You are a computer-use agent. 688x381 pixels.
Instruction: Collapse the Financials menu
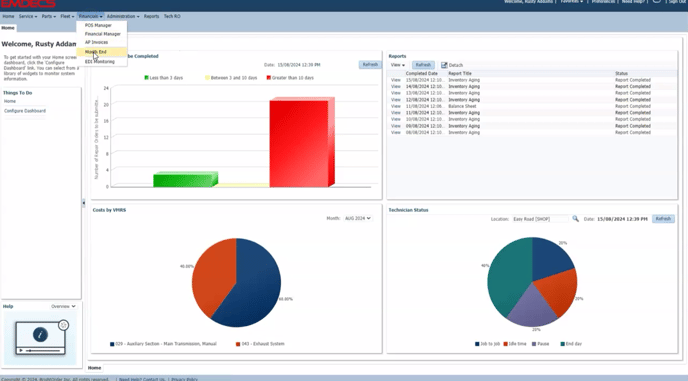(x=90, y=16)
